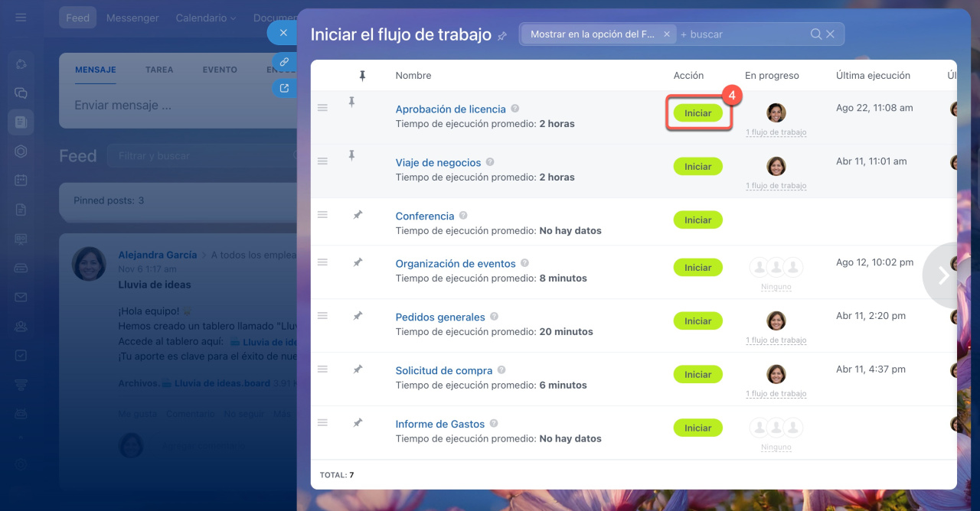980x511 pixels.
Task: Open the Feed tab
Action: (x=77, y=18)
